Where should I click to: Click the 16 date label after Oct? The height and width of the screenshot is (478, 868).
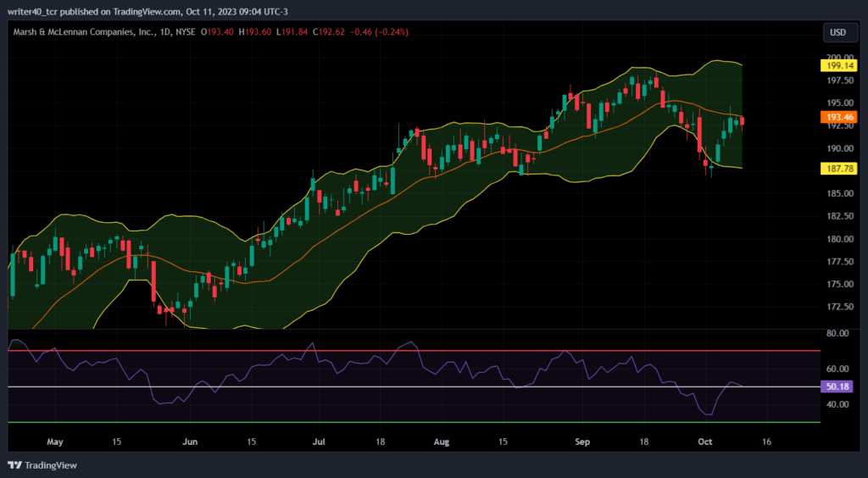pos(766,442)
